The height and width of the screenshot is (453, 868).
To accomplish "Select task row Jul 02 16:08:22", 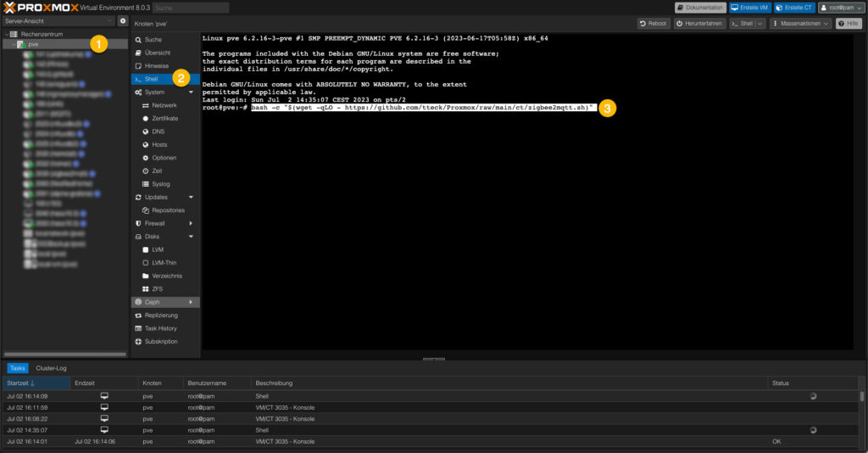I will [431, 419].
